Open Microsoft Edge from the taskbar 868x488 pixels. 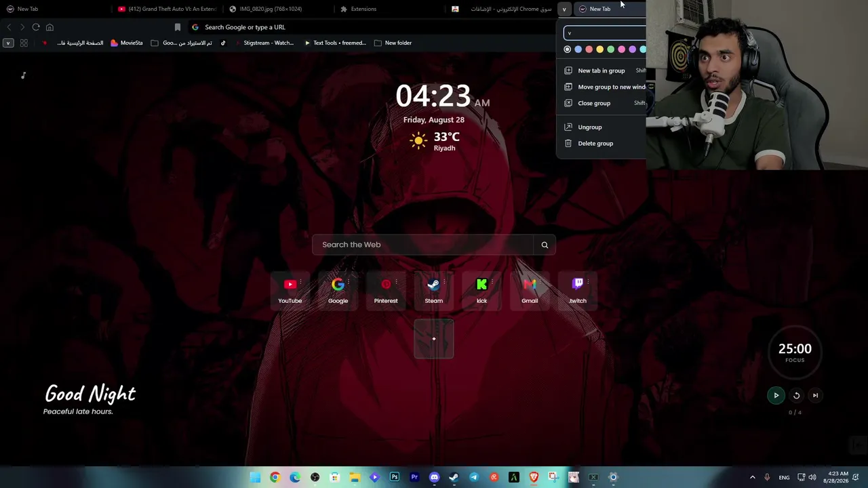295,477
